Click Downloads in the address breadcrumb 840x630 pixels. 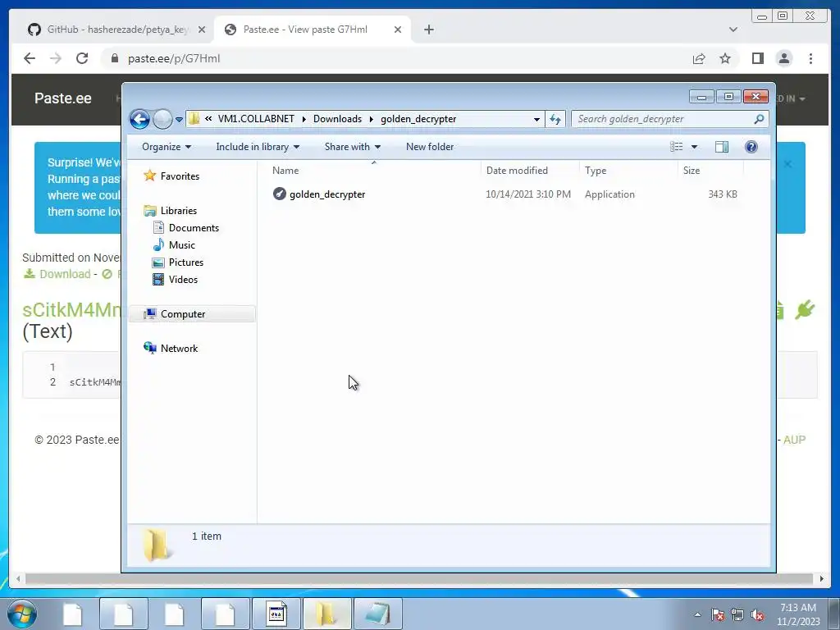point(337,119)
